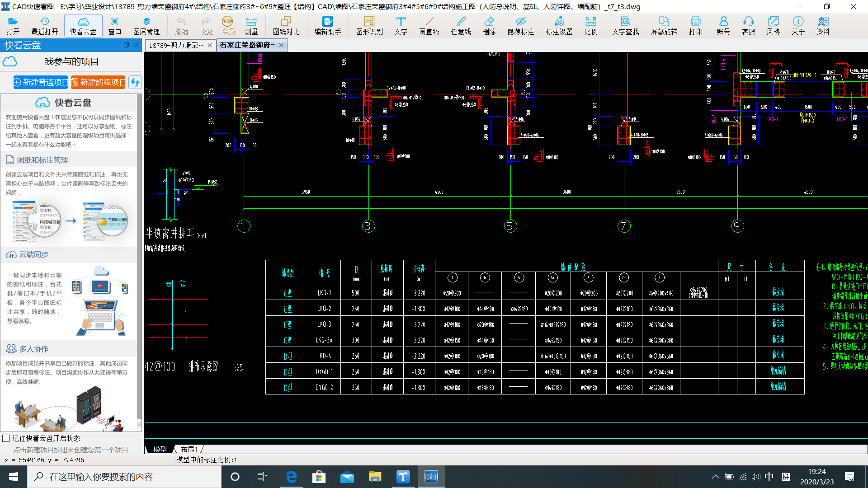Viewport: 868px width, 488px height.
Task: Select the 任意线 freehand line tool
Action: 461,26
